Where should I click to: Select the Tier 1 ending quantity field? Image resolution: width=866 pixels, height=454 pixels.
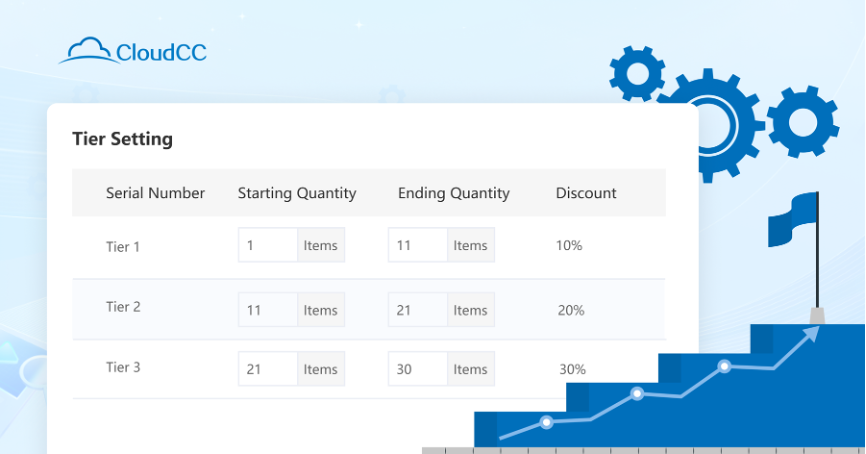point(417,245)
